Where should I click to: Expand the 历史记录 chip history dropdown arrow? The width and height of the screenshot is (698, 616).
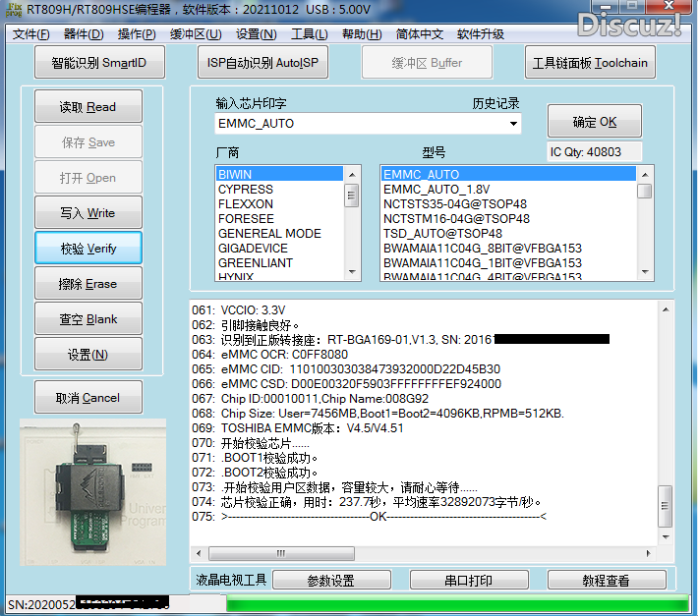(x=514, y=124)
